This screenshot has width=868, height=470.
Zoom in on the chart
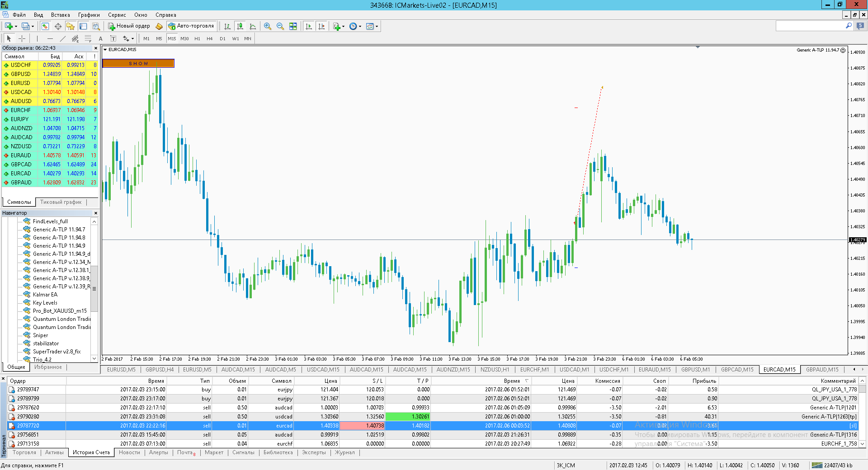pos(268,26)
